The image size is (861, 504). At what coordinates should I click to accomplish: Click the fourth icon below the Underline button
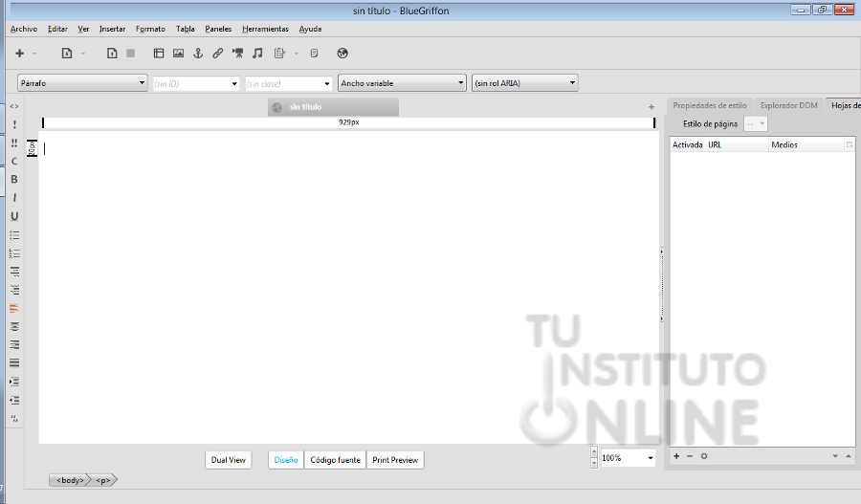(14, 290)
